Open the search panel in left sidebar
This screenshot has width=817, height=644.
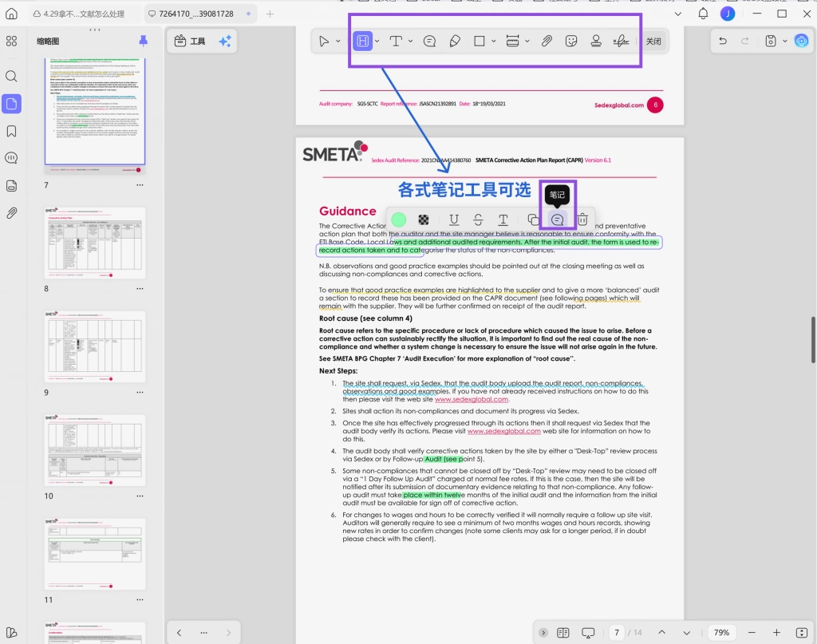click(11, 76)
